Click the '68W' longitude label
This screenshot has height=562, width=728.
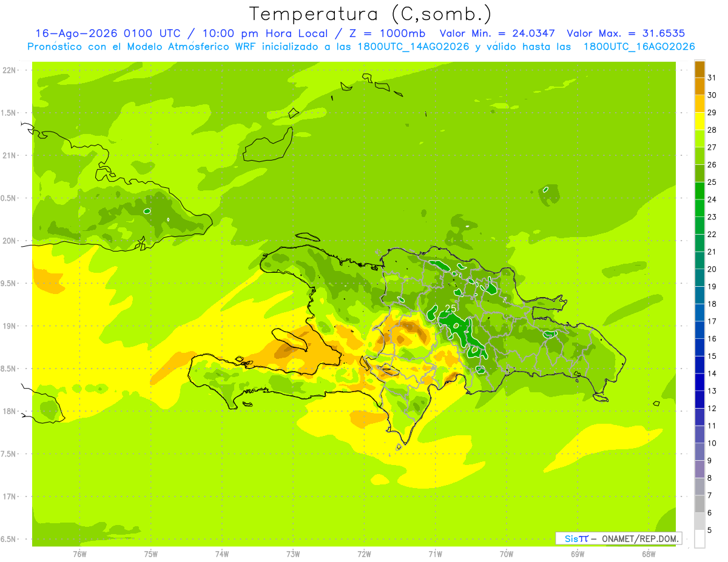(649, 554)
